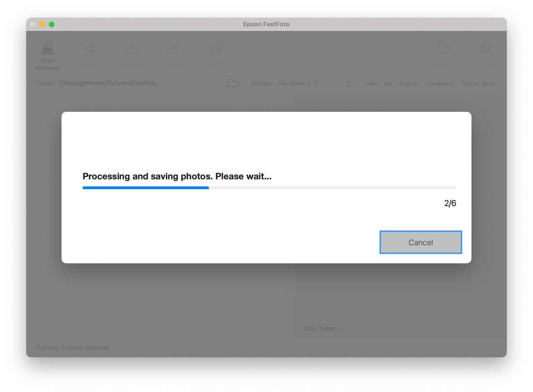Click the 2/6 progress counter
This screenshot has width=533, height=392.
(x=450, y=203)
